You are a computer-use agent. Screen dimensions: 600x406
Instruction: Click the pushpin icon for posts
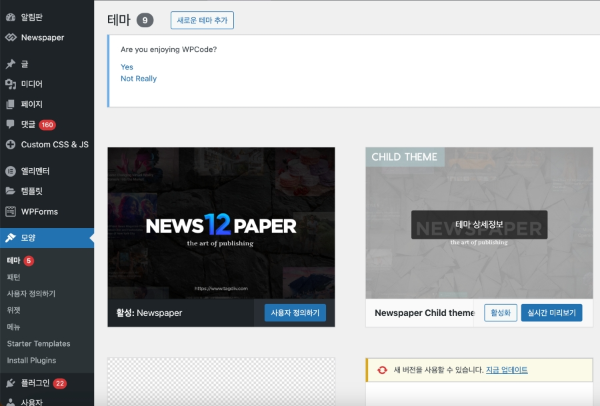(x=10, y=64)
